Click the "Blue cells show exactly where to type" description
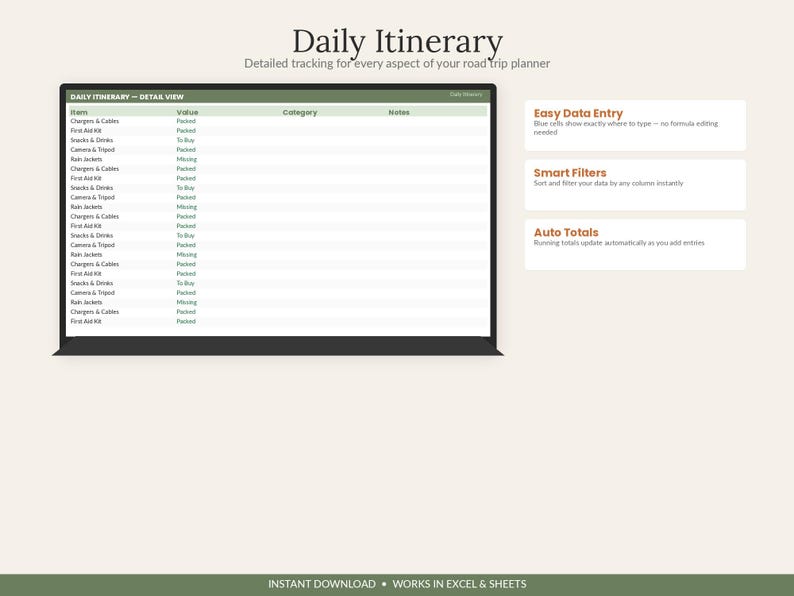Image resolution: width=794 pixels, height=596 pixels. pos(626,128)
